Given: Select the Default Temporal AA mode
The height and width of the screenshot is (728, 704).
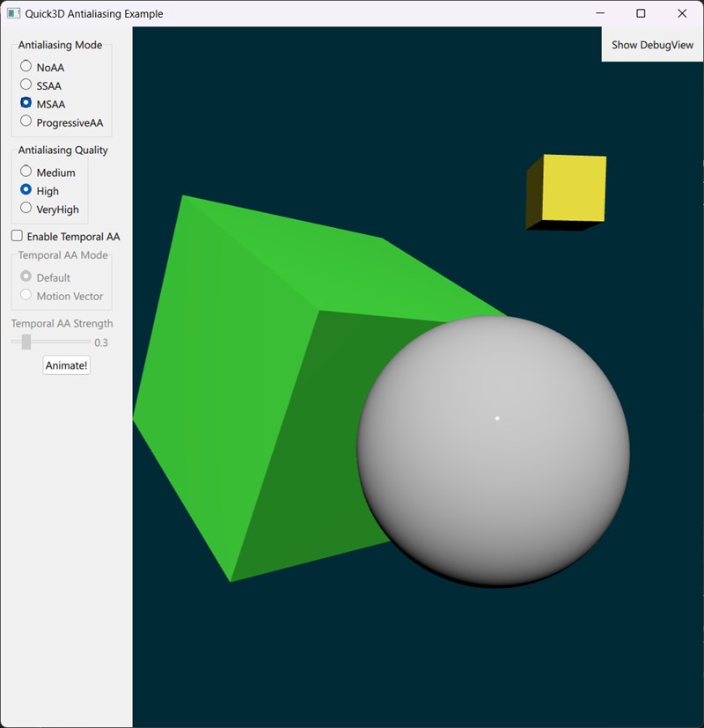Looking at the screenshot, I should coord(26,276).
